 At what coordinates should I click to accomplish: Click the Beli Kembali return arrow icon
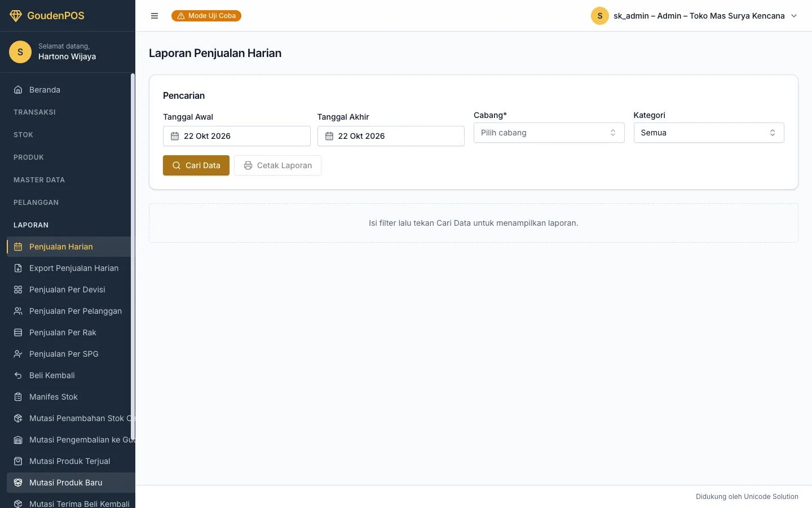point(18,375)
